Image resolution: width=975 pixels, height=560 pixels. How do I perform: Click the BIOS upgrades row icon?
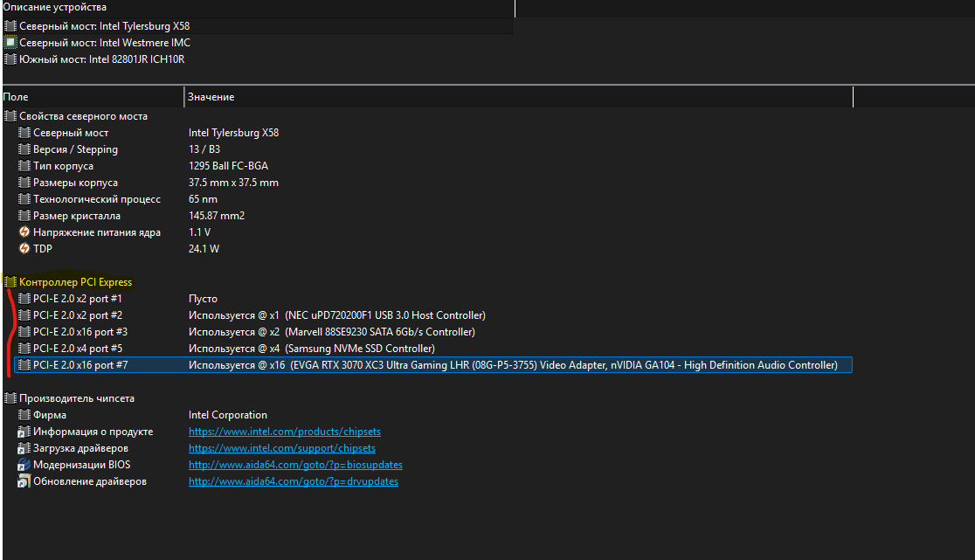tap(24, 465)
